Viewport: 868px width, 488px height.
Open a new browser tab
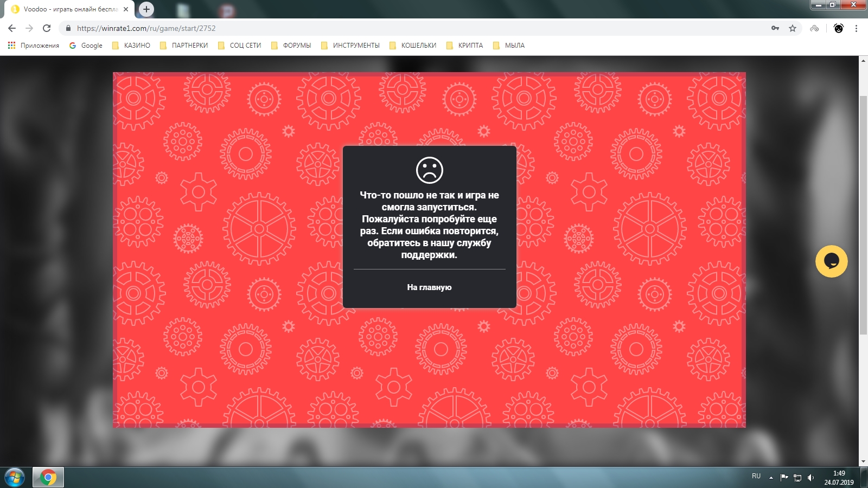[146, 9]
